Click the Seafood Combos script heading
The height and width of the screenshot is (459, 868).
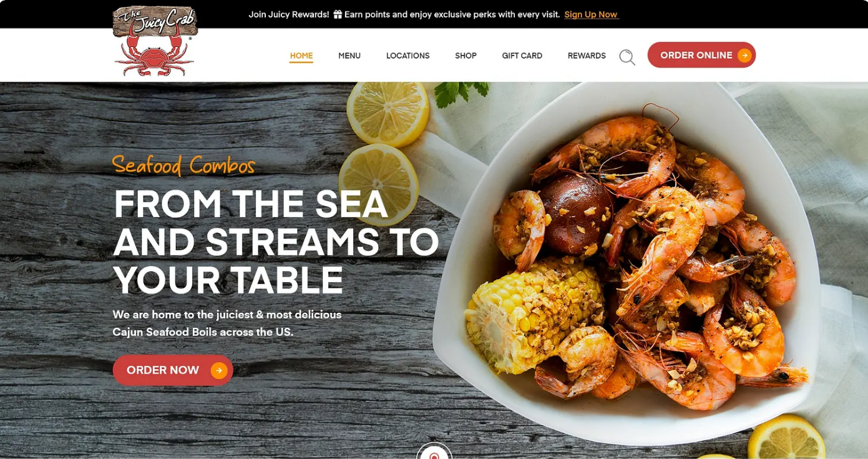point(183,165)
